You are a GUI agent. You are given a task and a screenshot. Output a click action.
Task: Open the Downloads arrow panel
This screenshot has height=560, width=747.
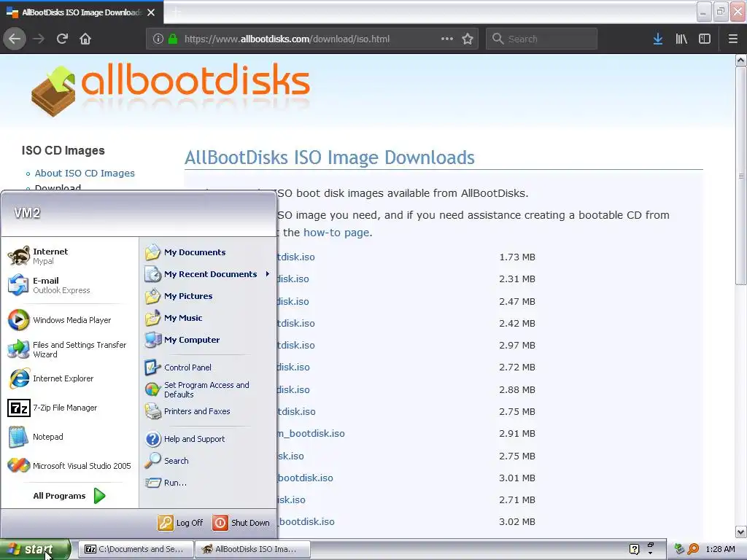658,39
